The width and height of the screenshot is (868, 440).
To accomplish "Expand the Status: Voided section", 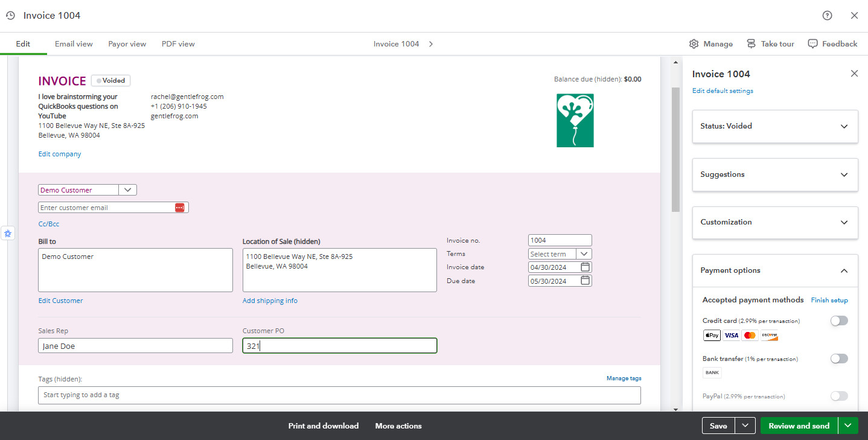I will 775,126.
